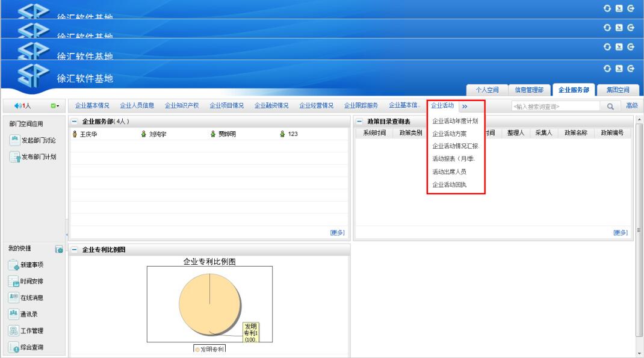Collapse the 政策目录查询表 panel

coord(359,122)
